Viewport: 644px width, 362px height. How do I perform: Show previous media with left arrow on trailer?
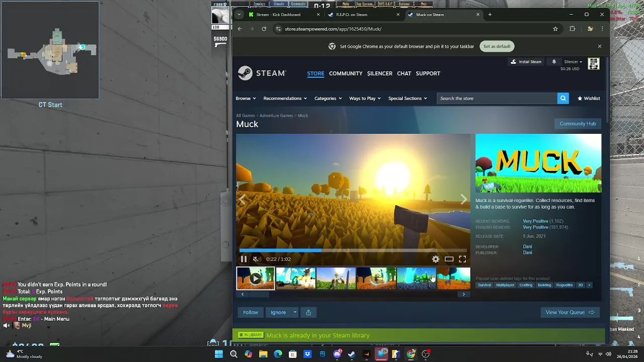242,200
